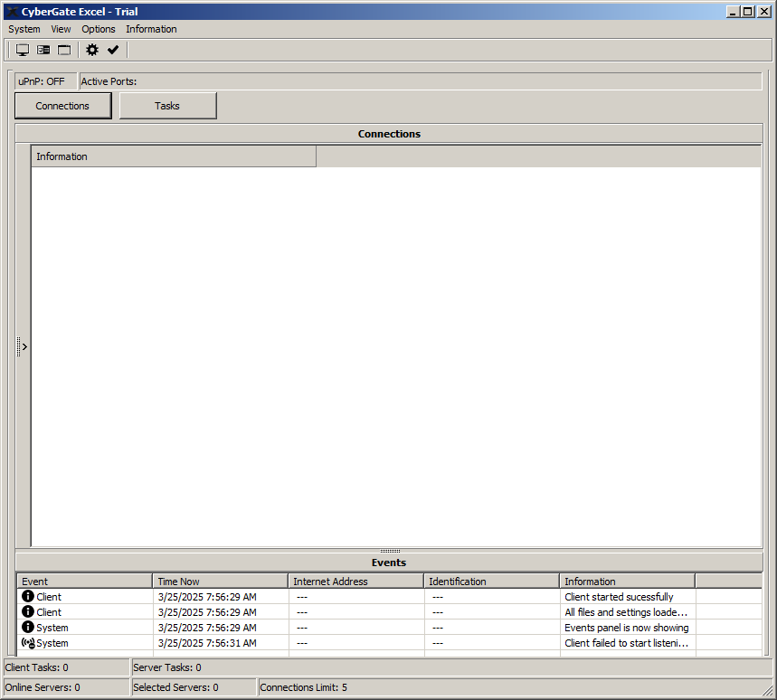Select the first Client event info icon
This screenshot has height=700, width=777.
coord(27,597)
